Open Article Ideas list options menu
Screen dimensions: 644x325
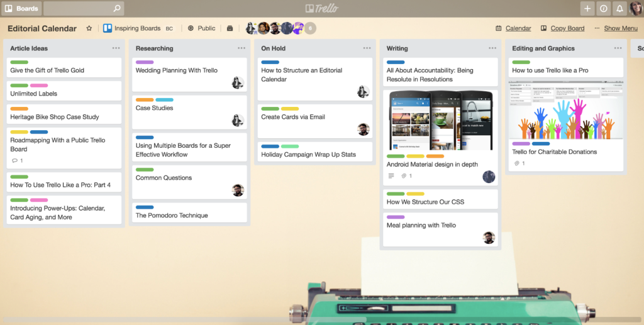tap(116, 48)
